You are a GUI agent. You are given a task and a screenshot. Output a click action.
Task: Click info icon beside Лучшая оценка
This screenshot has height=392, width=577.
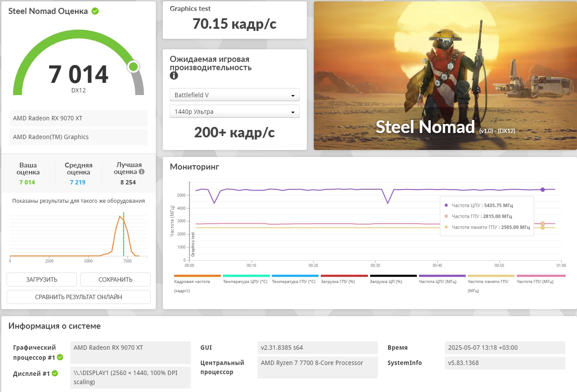(x=141, y=172)
